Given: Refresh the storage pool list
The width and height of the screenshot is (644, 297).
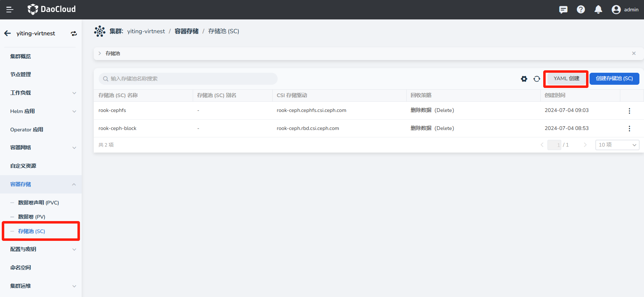Looking at the screenshot, I should (x=537, y=79).
